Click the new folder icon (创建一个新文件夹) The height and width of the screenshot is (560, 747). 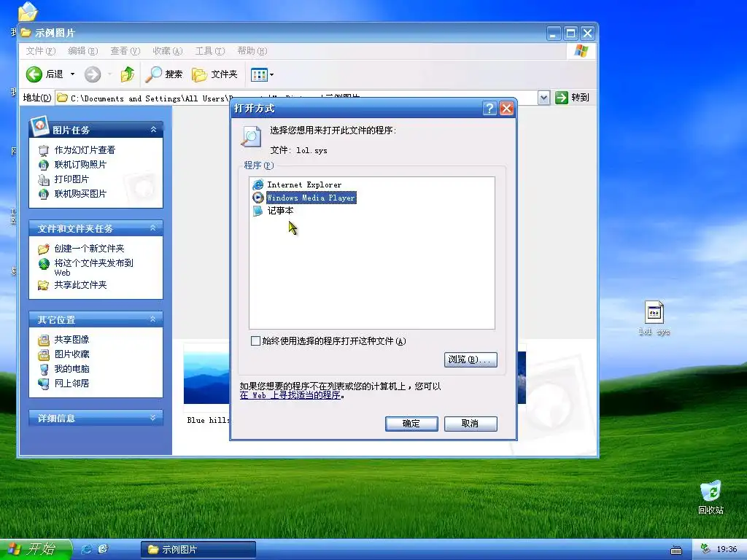[x=43, y=249]
